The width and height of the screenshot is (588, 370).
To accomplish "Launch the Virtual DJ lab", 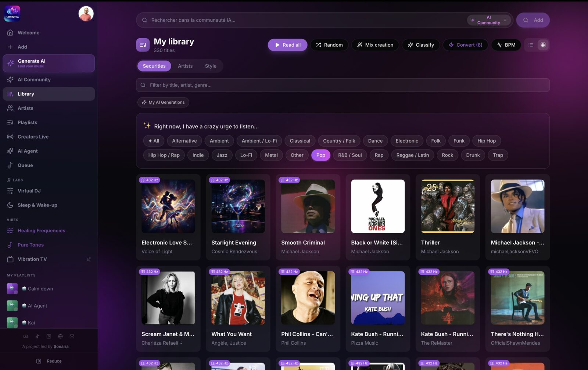I will click(x=49, y=191).
